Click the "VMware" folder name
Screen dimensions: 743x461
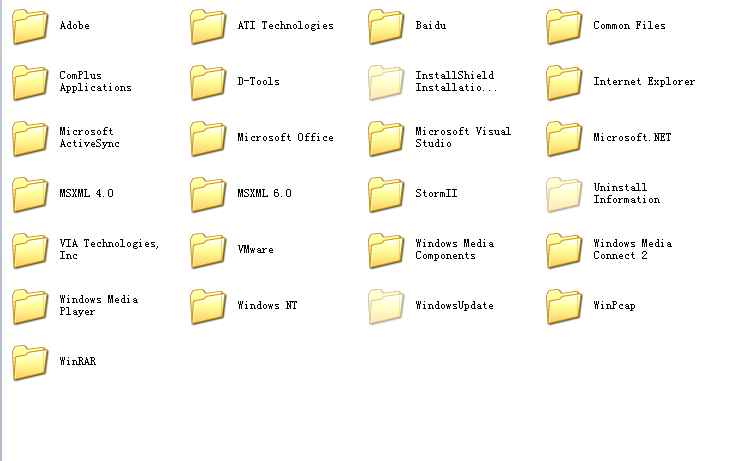coord(255,249)
